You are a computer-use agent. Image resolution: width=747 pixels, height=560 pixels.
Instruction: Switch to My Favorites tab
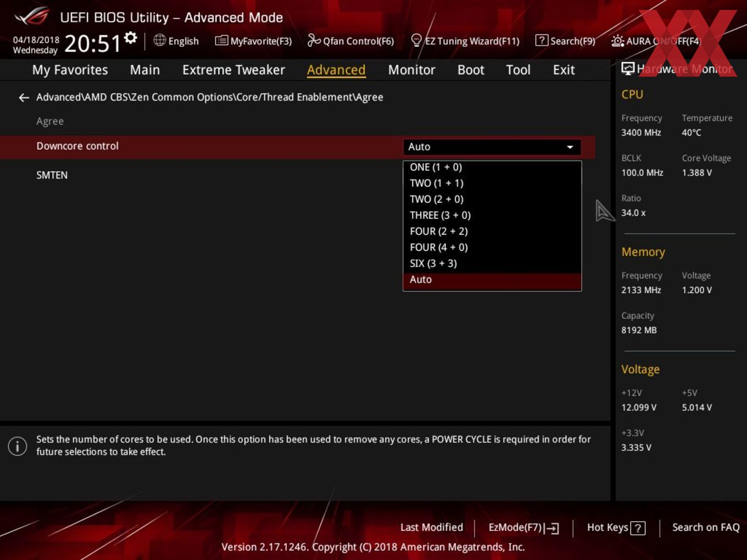point(70,70)
